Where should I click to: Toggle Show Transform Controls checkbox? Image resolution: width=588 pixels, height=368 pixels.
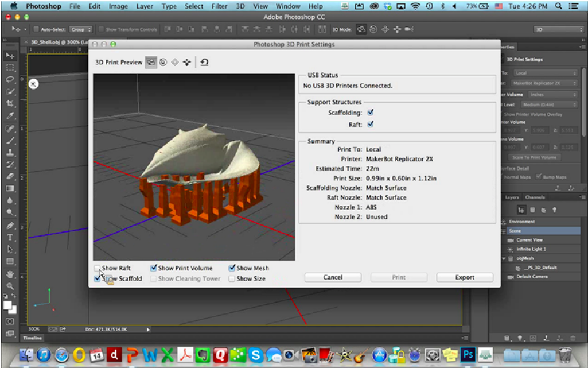(101, 29)
